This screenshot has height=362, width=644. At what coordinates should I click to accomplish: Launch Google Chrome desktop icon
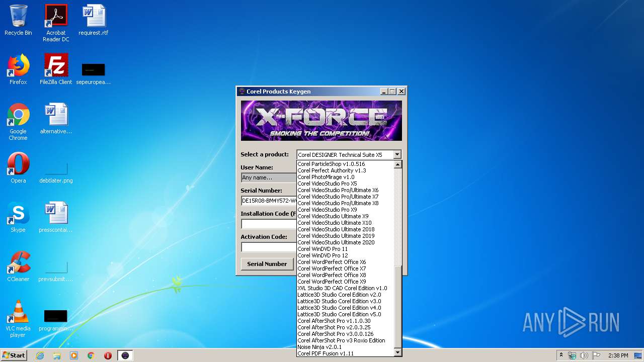pos(18,122)
